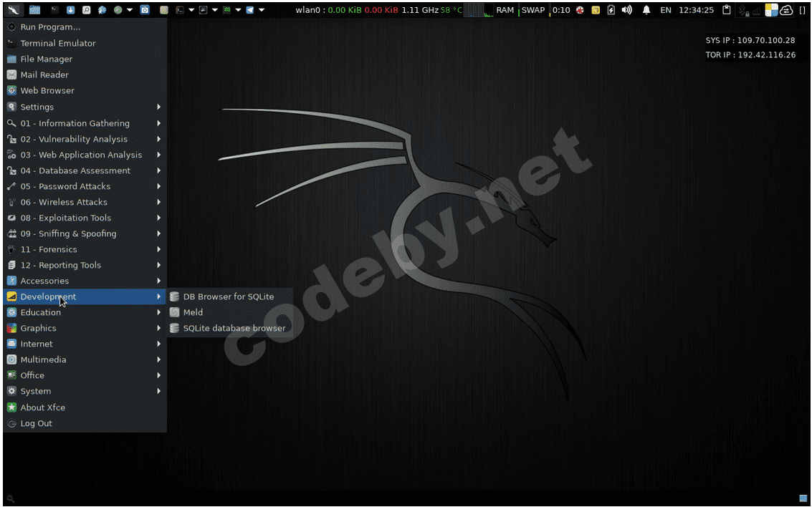Image resolution: width=812 pixels, height=507 pixels.
Task: Open the Education submenu
Action: pyautogui.click(x=85, y=312)
